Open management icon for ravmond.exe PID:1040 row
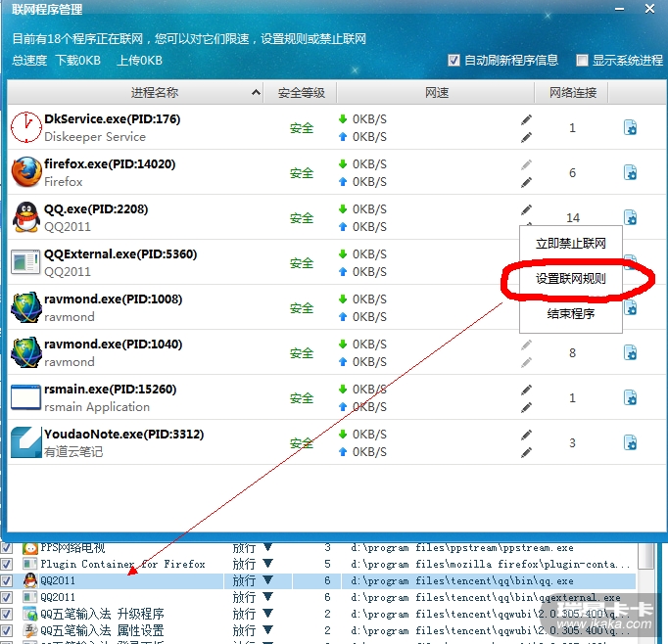The image size is (668, 644). (x=630, y=352)
